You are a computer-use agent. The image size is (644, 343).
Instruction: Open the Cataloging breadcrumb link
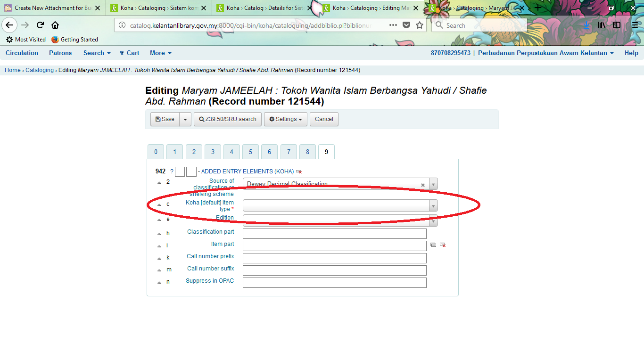click(40, 70)
